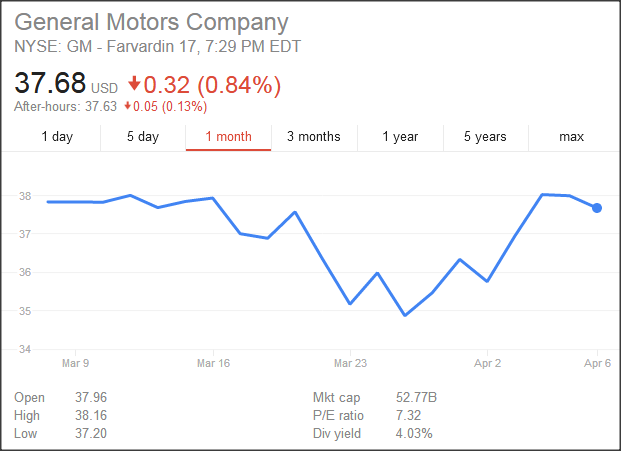Image resolution: width=621 pixels, height=451 pixels.
Task: Show the max time range
Action: [571, 137]
